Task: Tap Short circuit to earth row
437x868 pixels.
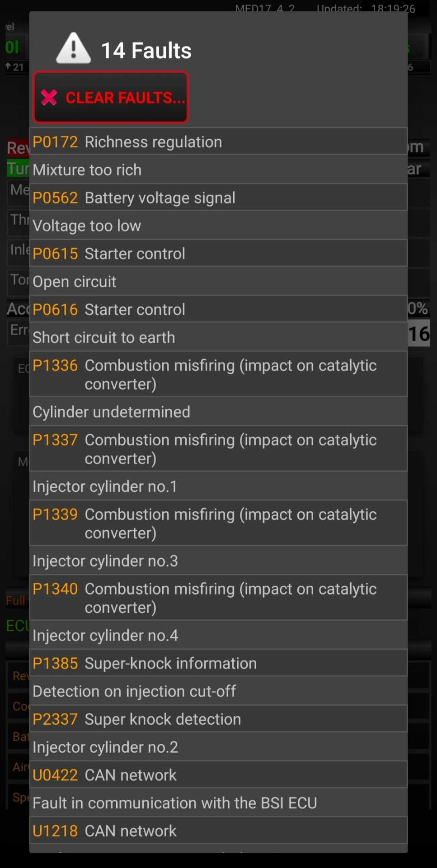Action: tap(218, 337)
